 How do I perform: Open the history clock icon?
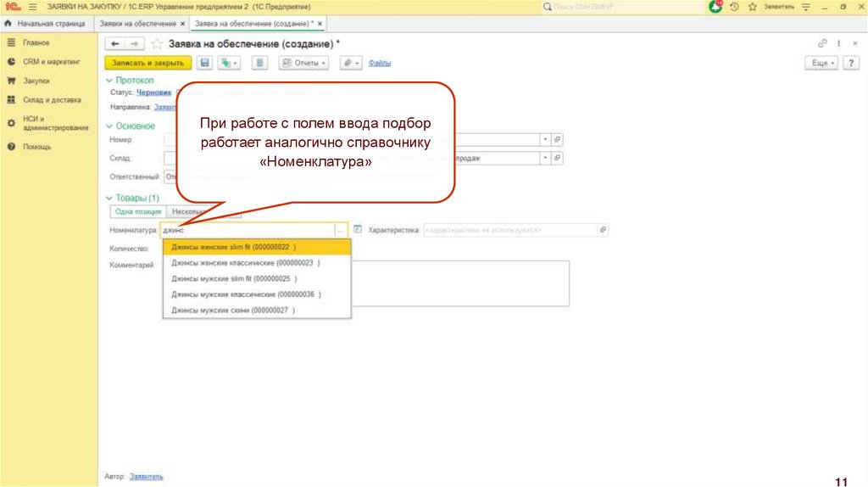pyautogui.click(x=734, y=7)
